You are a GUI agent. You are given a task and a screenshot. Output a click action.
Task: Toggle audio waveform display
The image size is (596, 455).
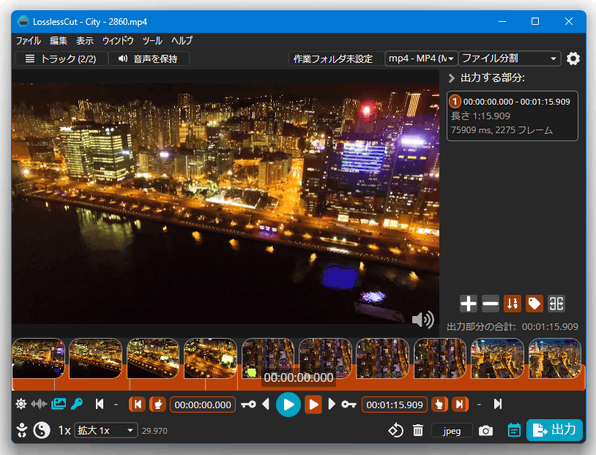39,404
